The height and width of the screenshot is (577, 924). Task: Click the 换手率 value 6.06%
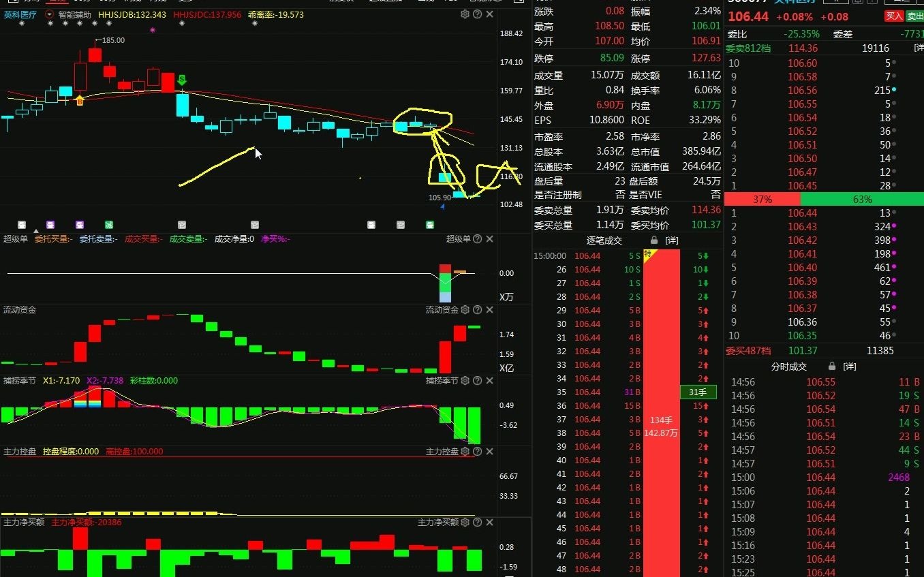(707, 90)
